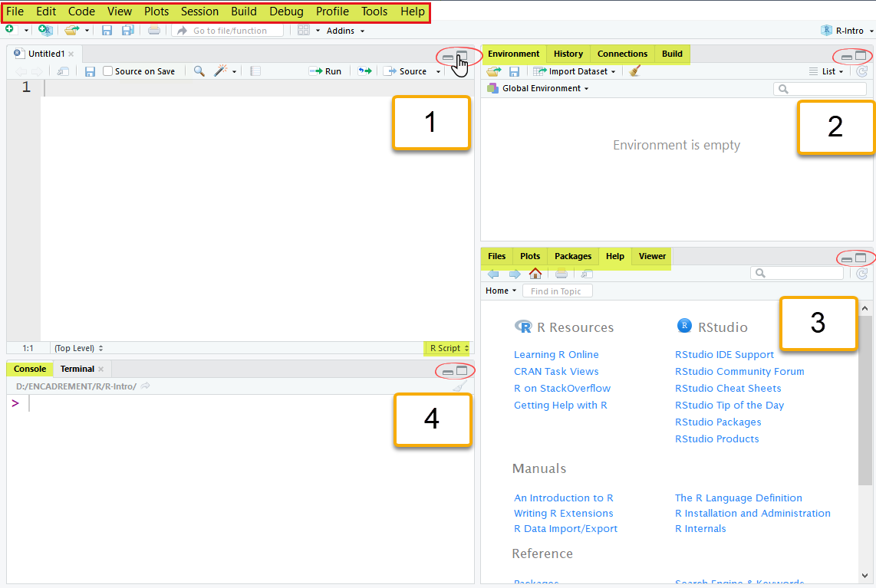
Task: Click the Find in Topic field
Action: (x=556, y=291)
